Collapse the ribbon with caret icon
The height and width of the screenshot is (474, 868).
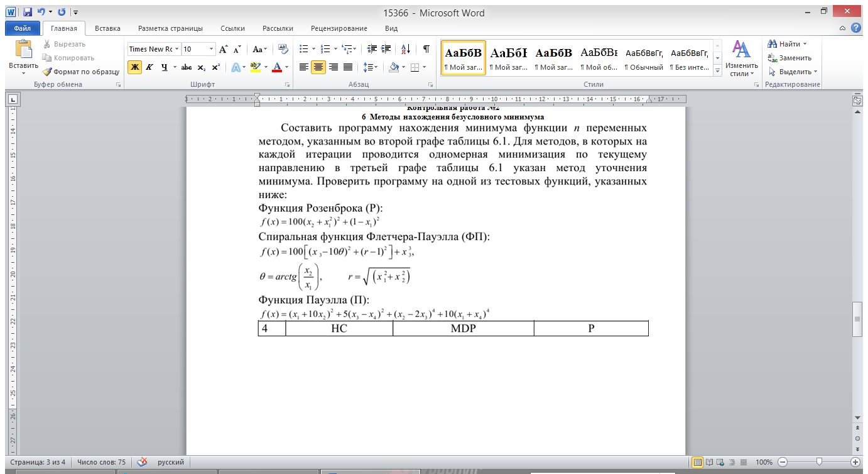(844, 29)
